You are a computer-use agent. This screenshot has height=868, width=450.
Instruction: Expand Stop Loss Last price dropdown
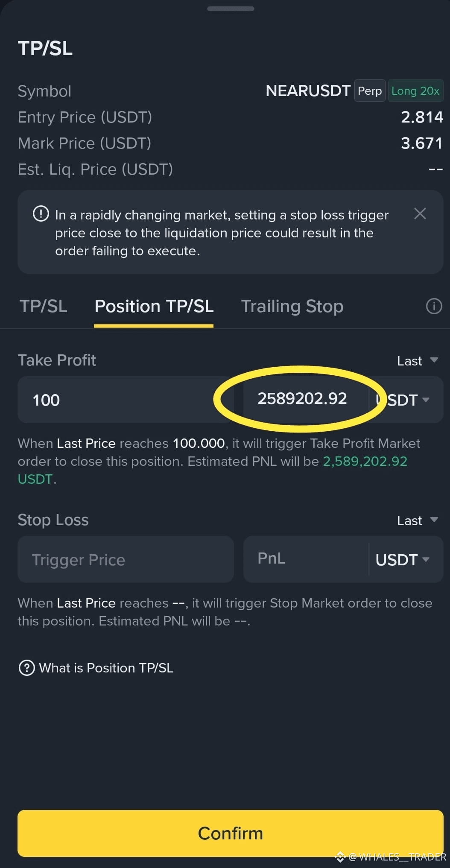[418, 520]
